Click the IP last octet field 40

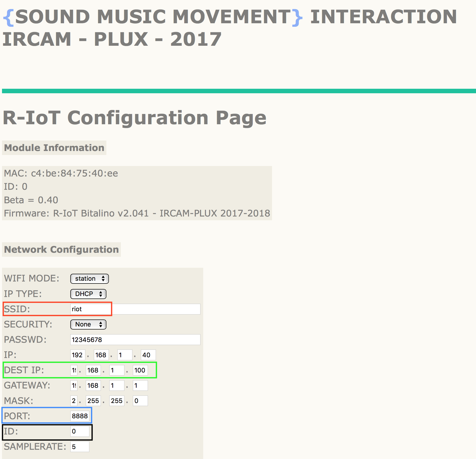click(148, 355)
